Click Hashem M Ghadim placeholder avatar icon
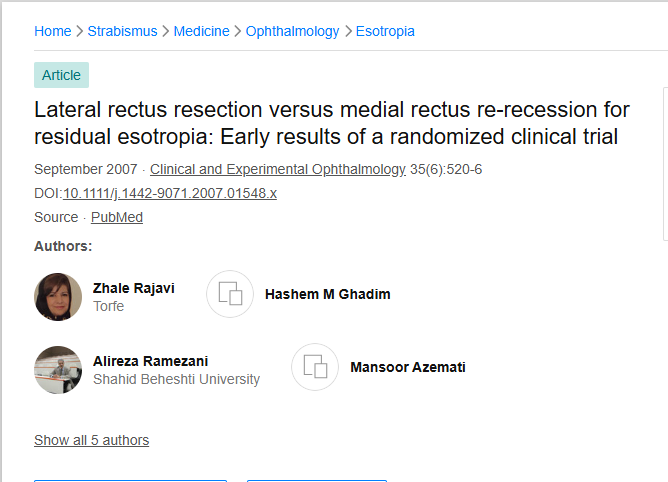668x482 pixels. pyautogui.click(x=230, y=294)
